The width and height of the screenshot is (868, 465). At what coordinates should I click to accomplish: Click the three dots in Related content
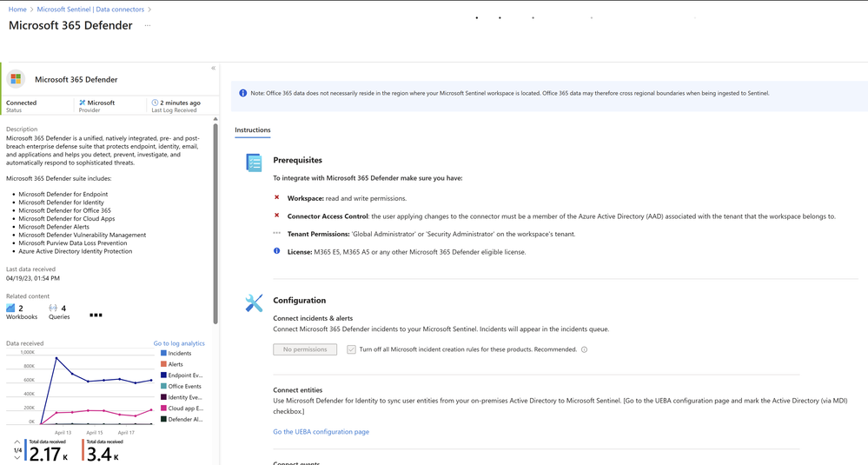(96, 315)
